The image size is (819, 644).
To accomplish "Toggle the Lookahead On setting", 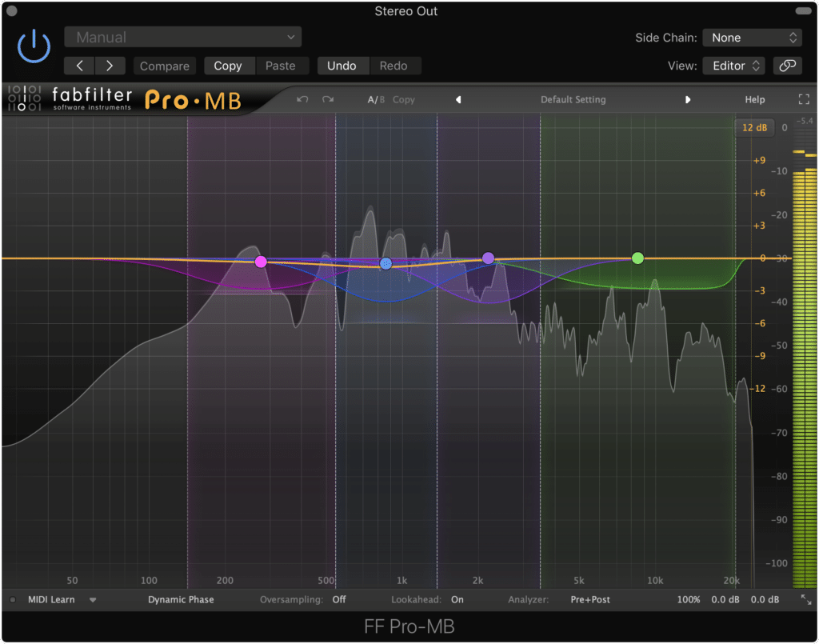I will pyautogui.click(x=457, y=600).
